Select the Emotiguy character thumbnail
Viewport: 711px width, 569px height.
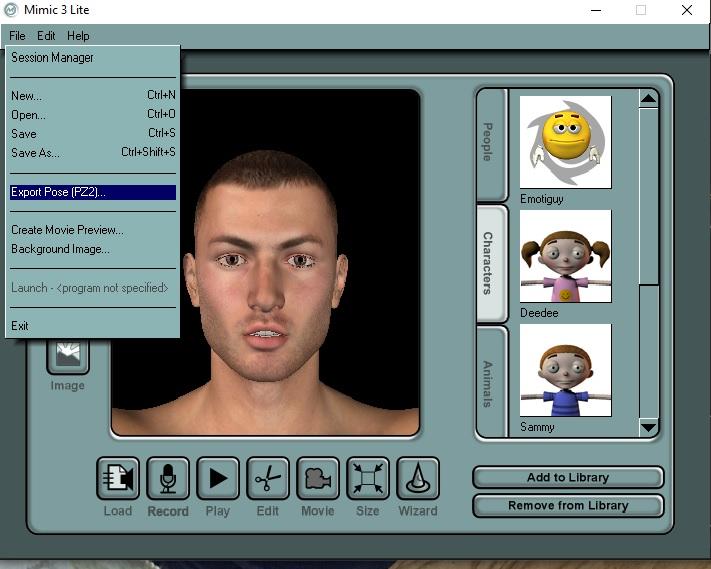(565, 142)
